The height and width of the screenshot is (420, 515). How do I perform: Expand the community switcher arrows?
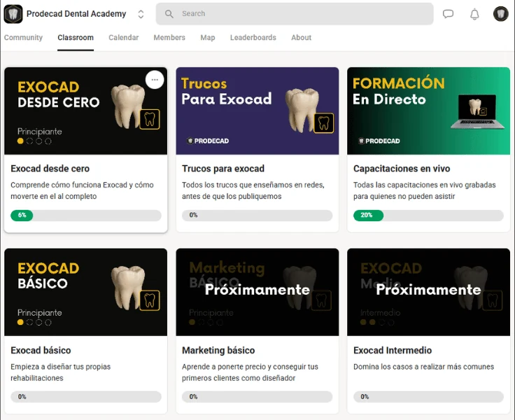[141, 14]
